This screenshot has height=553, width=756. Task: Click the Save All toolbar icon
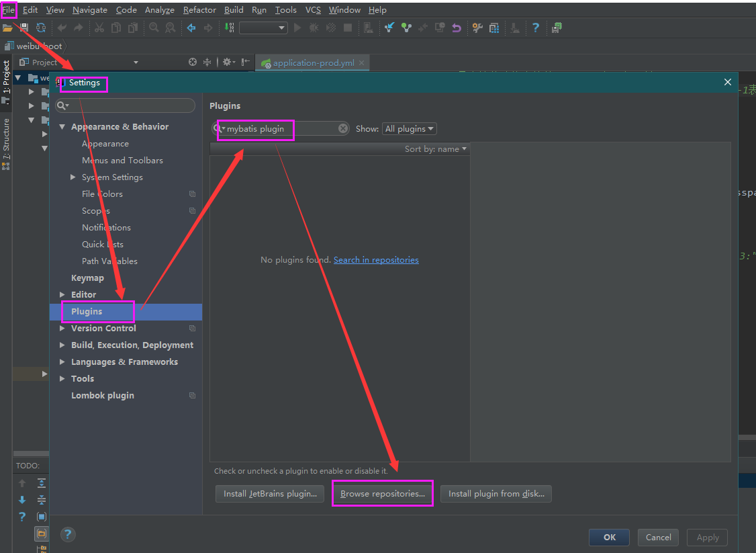point(23,28)
